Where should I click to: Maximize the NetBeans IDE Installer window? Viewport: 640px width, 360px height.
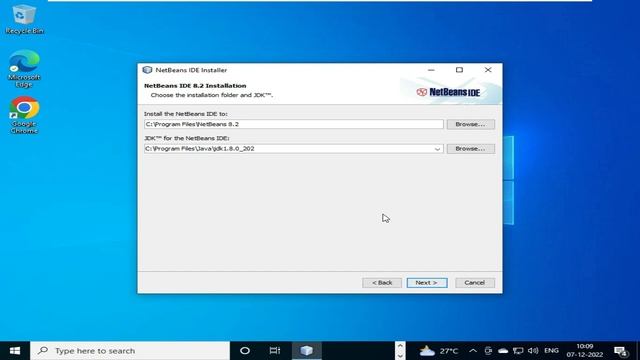[459, 70]
